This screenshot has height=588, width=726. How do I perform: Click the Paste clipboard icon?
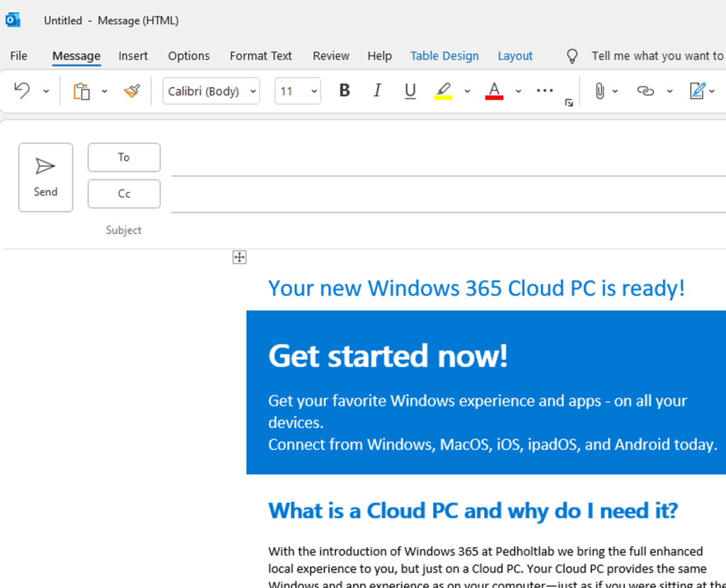[82, 91]
